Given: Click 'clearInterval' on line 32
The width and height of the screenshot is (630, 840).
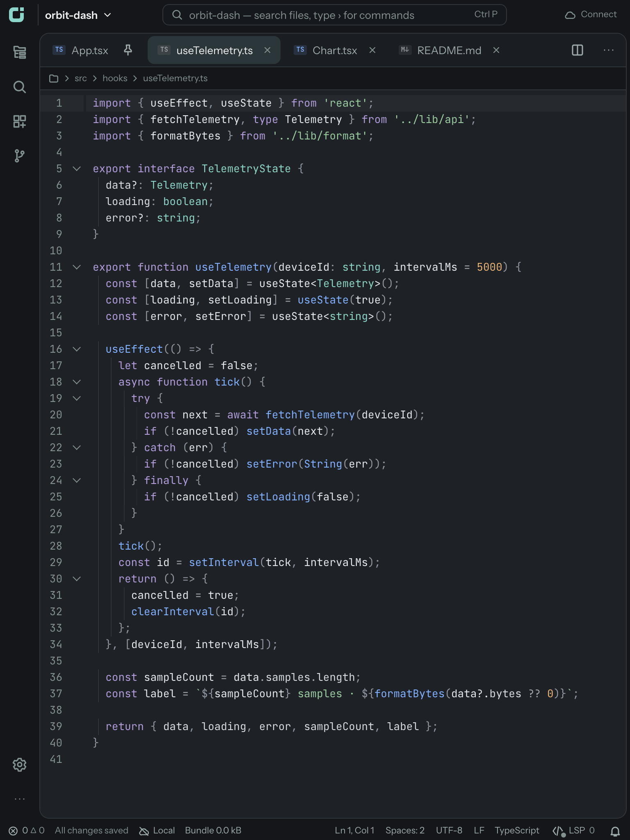Looking at the screenshot, I should (173, 612).
